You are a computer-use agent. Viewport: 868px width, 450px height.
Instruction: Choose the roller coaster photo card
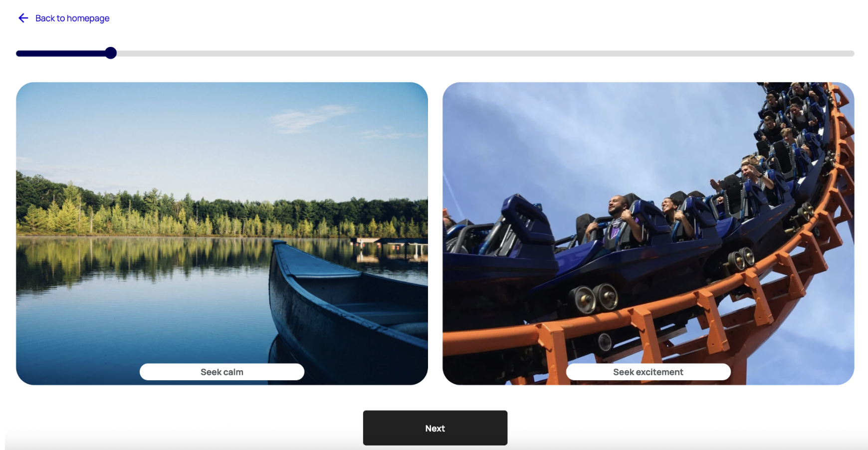648,233
